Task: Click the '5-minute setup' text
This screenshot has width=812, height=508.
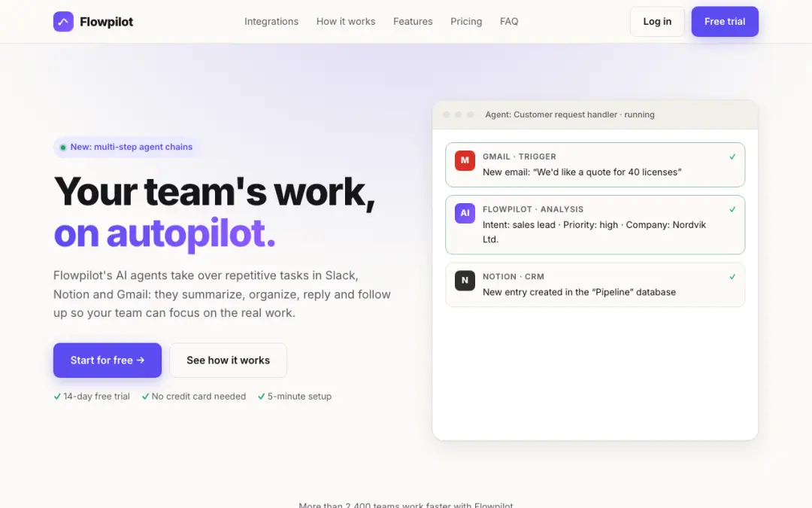Action: point(299,397)
